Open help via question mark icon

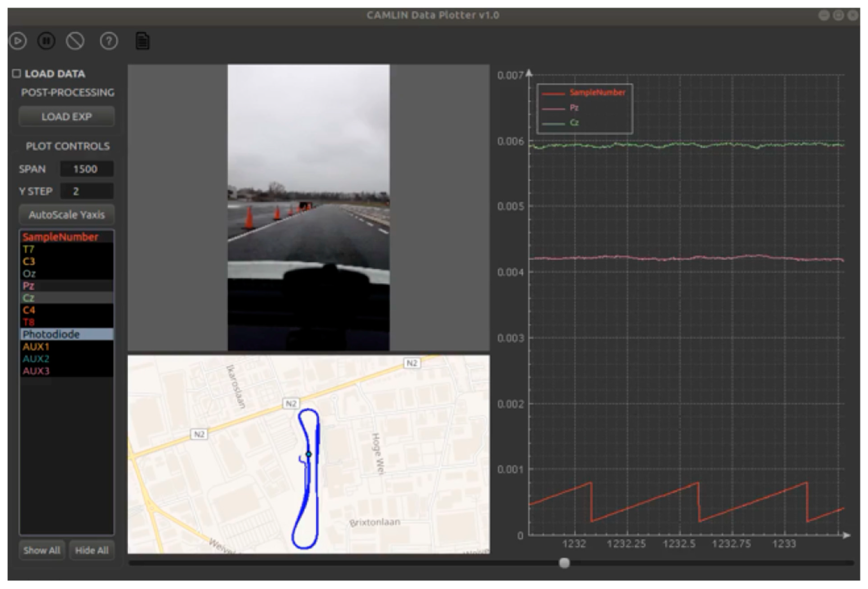(x=109, y=41)
